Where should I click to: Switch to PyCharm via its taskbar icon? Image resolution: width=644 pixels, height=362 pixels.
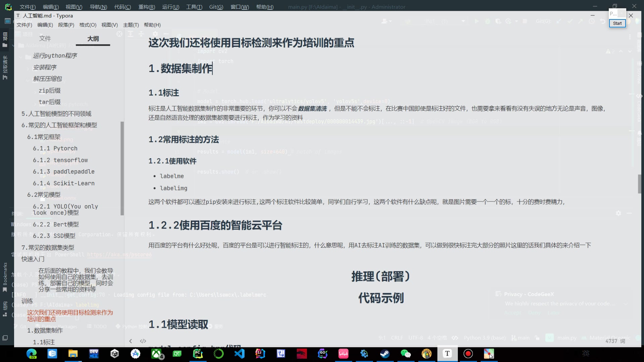(x=198, y=354)
